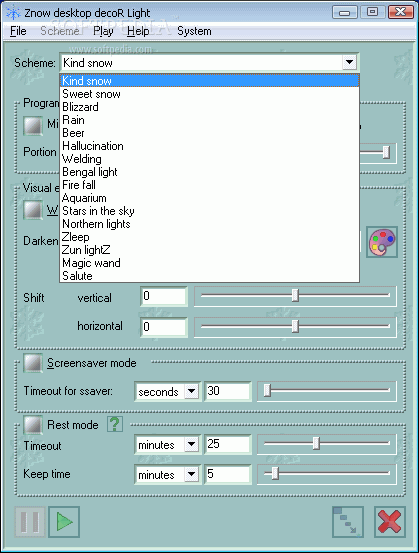The width and height of the screenshot is (419, 553).
Task: Pick Stars in the sky scheme
Action: (x=210, y=211)
